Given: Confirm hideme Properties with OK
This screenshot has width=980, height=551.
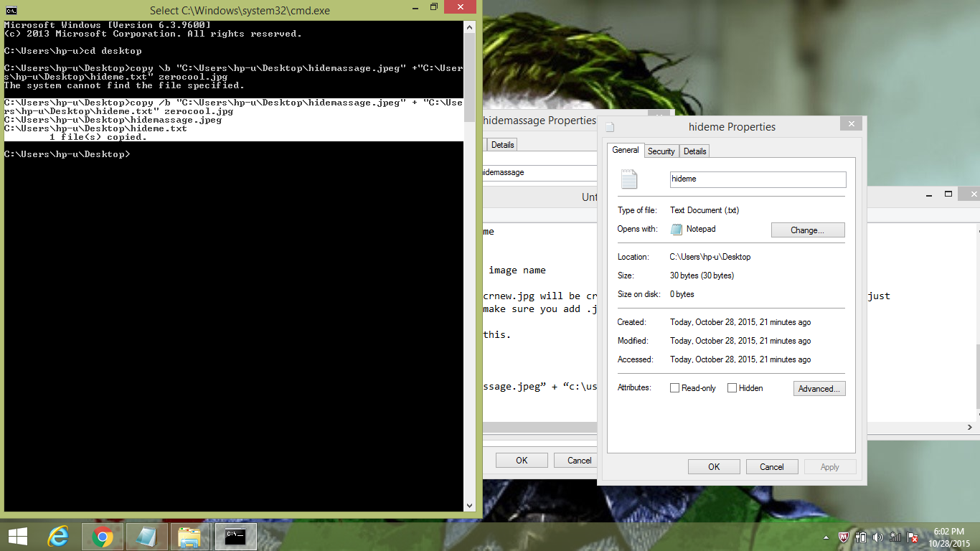Looking at the screenshot, I should point(714,467).
